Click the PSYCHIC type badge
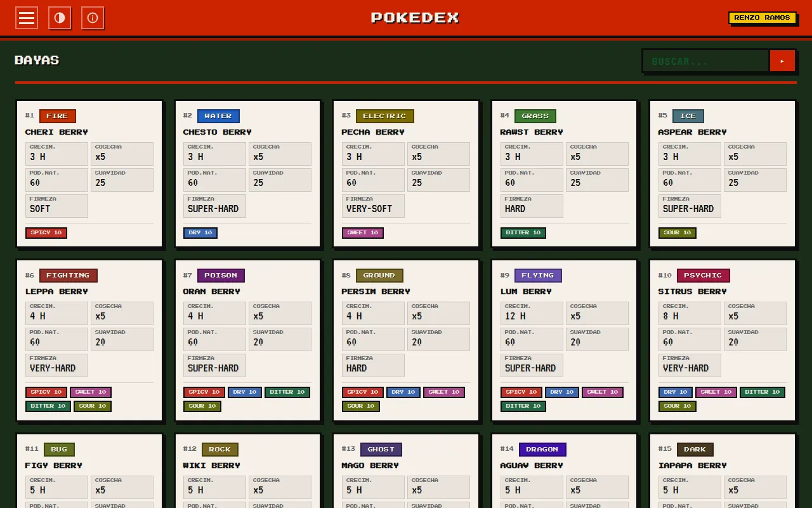Screen dimensions: 812x508 point(703,276)
